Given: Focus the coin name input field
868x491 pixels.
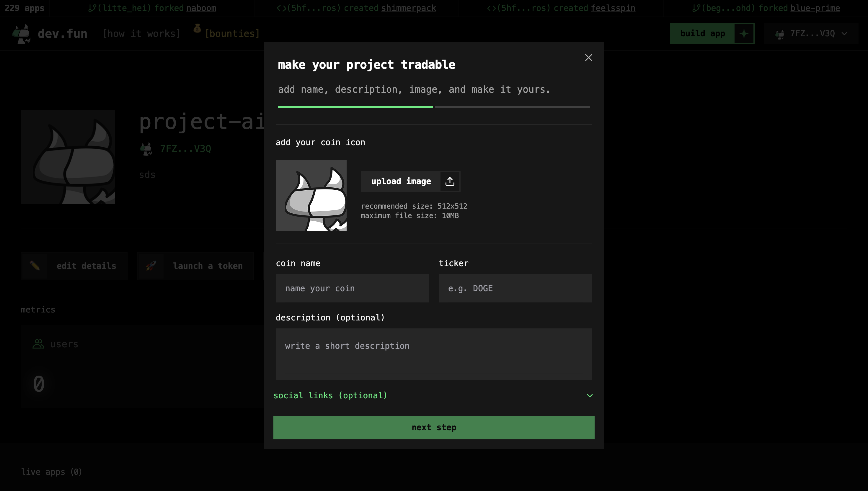Looking at the screenshot, I should tap(352, 288).
